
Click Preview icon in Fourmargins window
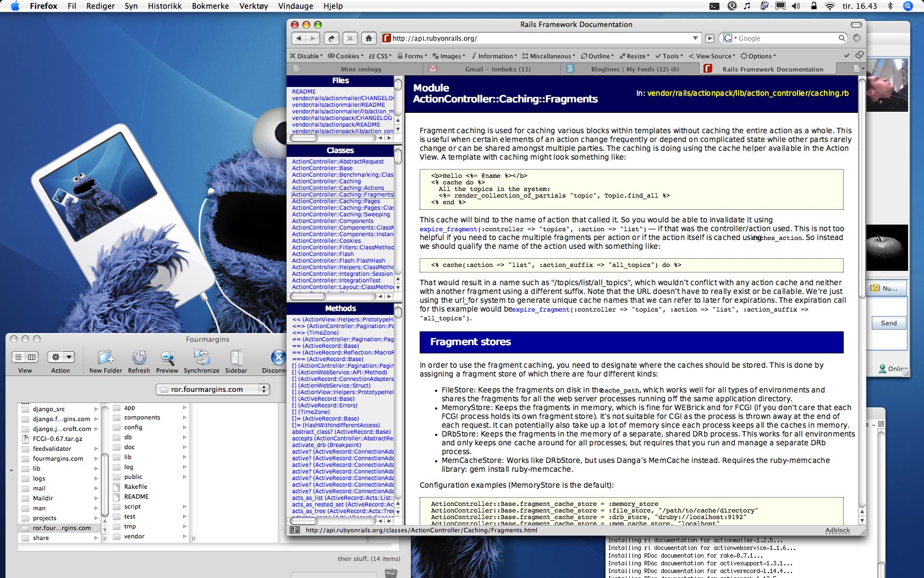pyautogui.click(x=167, y=362)
